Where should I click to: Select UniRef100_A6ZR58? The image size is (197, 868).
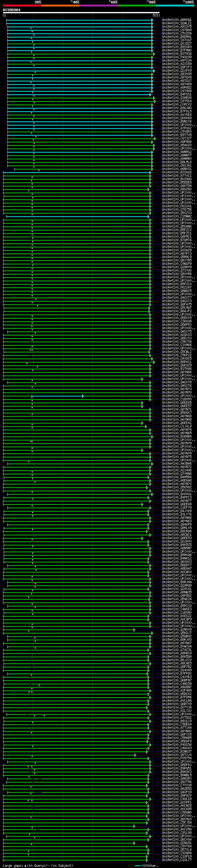tap(176, 789)
